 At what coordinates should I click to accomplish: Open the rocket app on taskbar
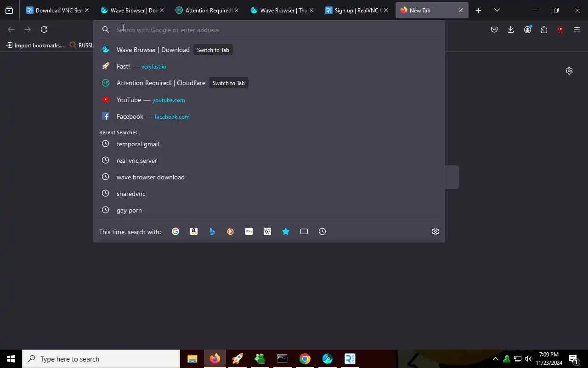coord(237,359)
